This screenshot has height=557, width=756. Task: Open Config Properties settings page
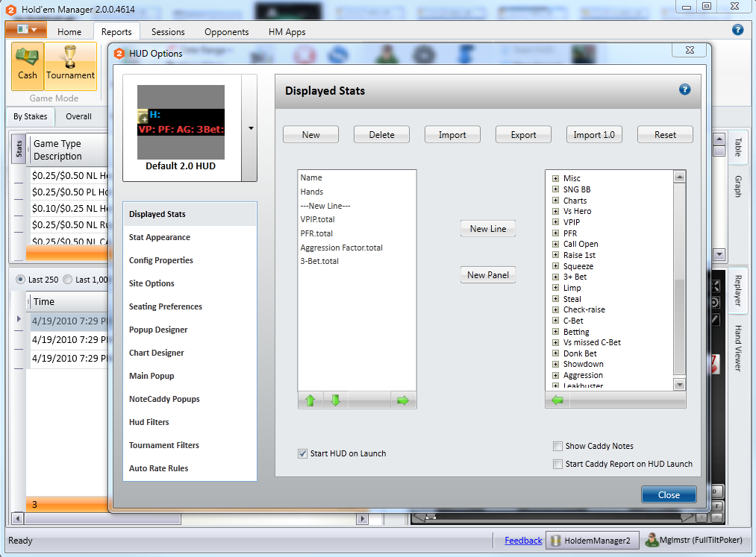[x=190, y=260]
